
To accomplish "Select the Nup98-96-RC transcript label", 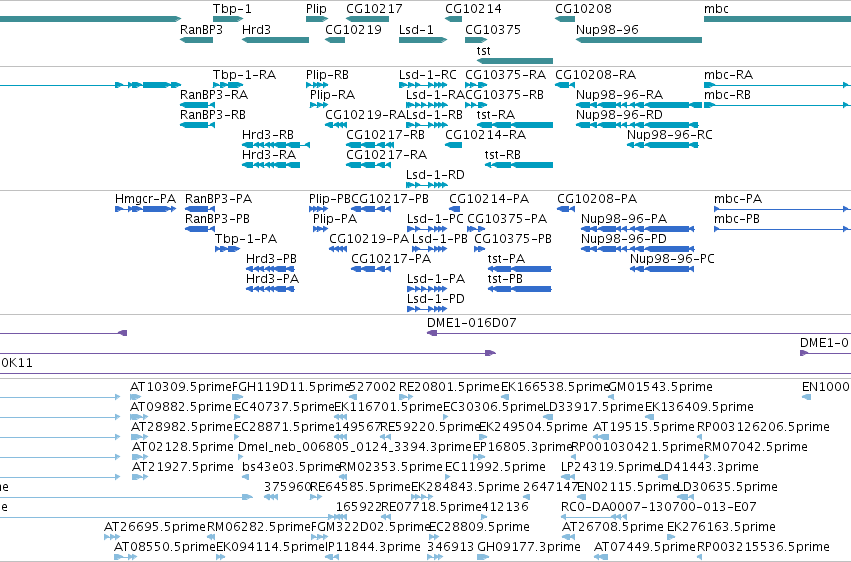I will pos(670,135).
